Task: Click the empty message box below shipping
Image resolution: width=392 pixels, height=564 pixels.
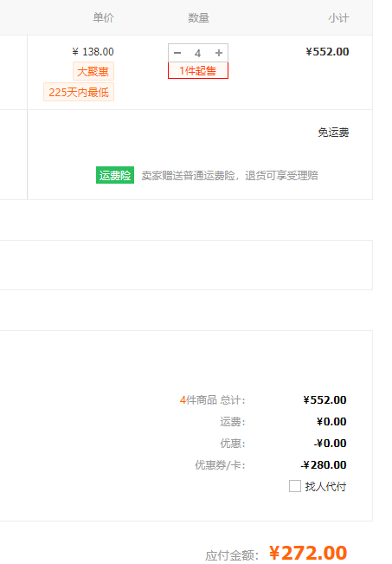Action: (x=186, y=265)
